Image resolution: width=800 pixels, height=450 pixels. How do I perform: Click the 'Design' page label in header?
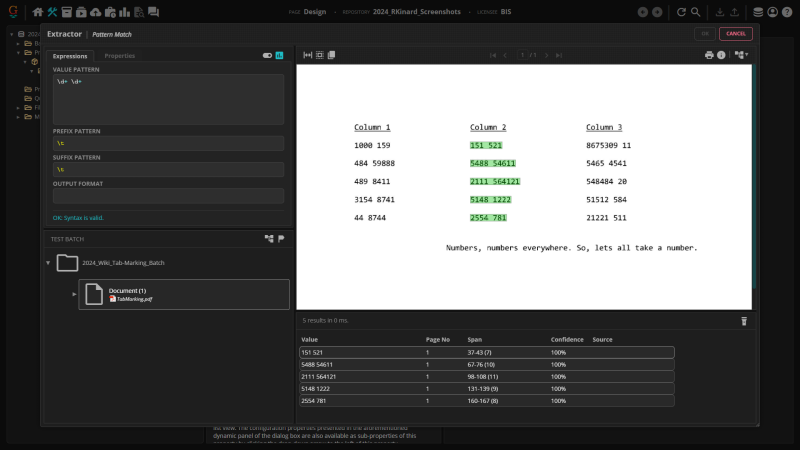315,12
